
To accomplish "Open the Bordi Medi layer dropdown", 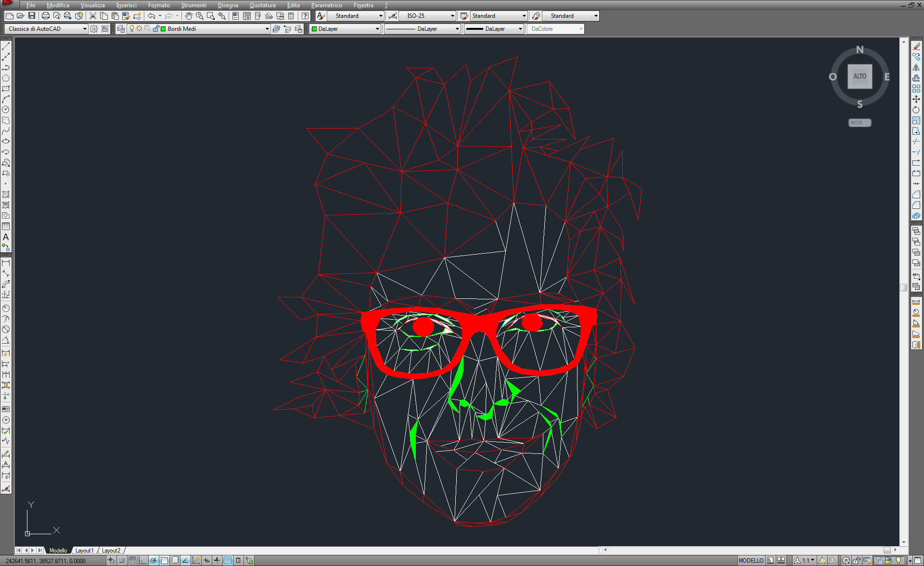I will [x=267, y=29].
